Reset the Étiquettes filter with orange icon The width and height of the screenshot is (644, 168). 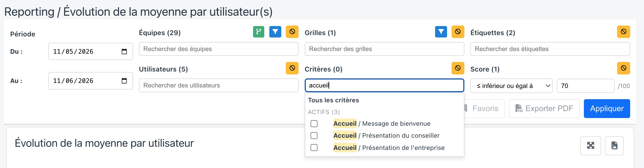(x=624, y=32)
